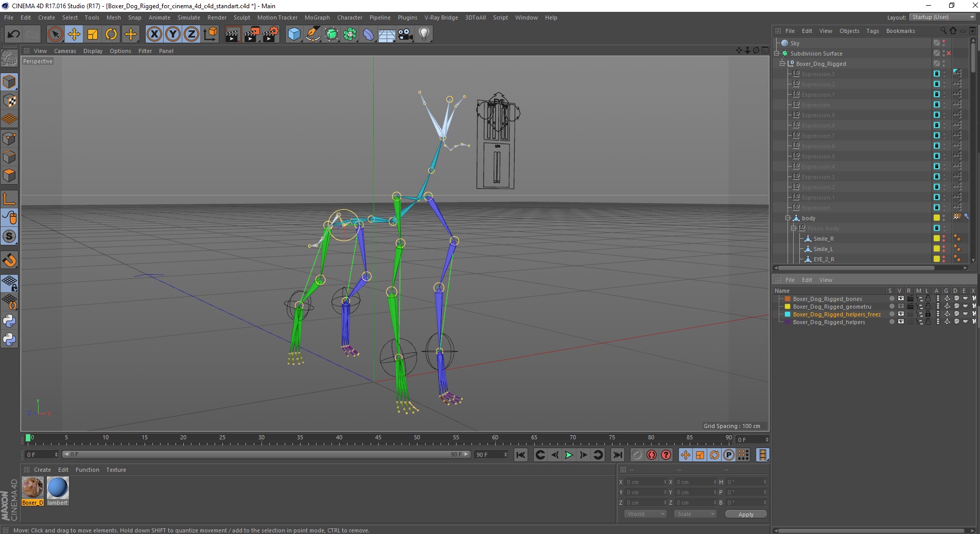Open viewport Cameras menu
Image resolution: width=980 pixels, height=534 pixels.
65,51
